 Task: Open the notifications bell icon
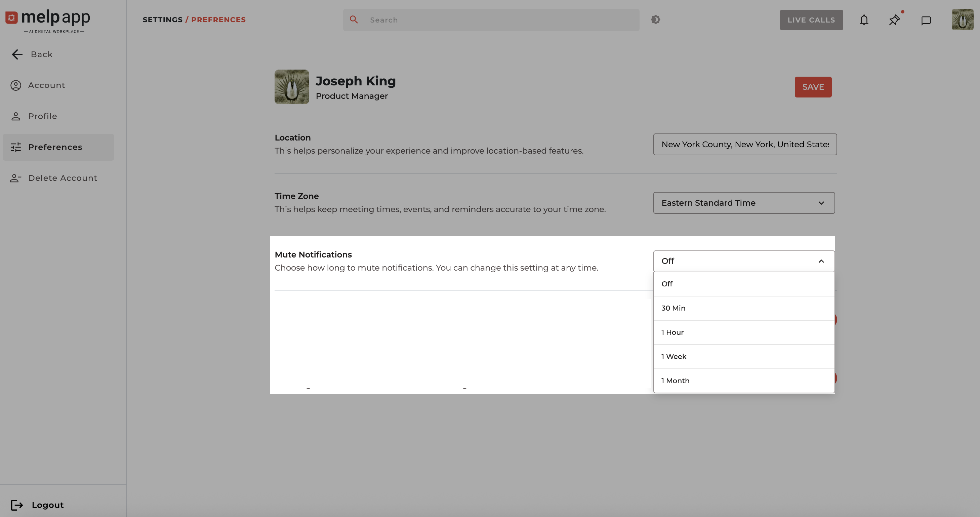pyautogui.click(x=864, y=20)
